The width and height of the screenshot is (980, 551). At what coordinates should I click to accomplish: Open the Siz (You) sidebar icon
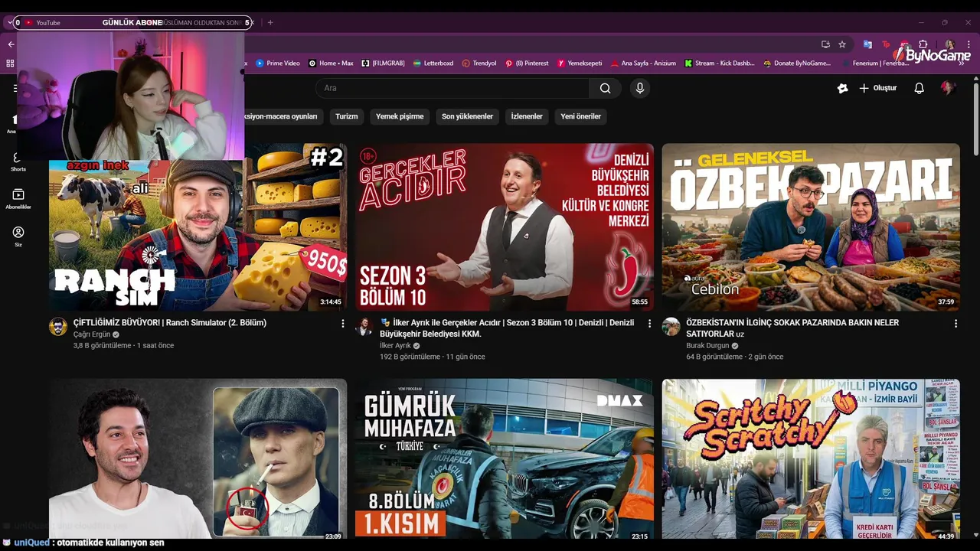[x=18, y=236]
